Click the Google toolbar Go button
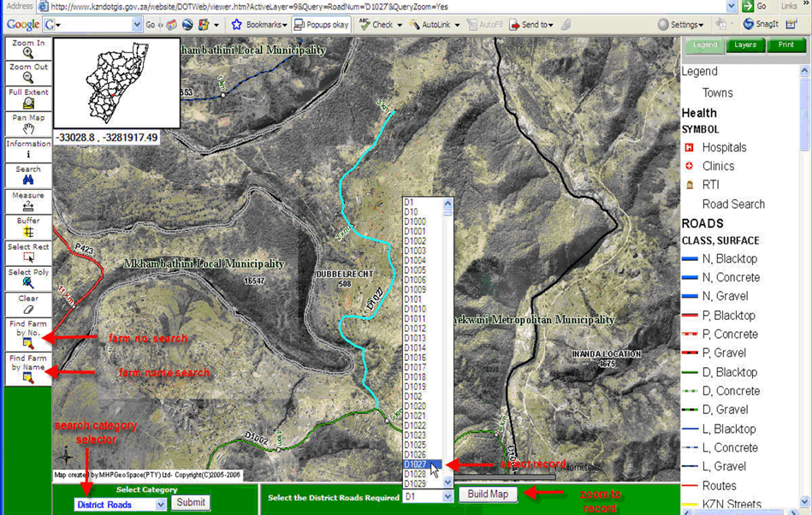 [x=151, y=24]
